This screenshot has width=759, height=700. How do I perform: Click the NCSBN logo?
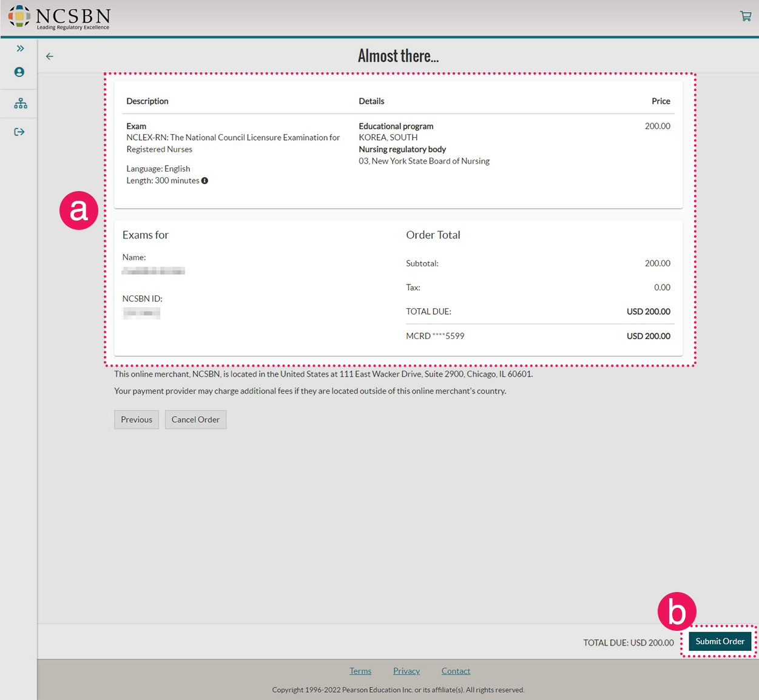59,17
